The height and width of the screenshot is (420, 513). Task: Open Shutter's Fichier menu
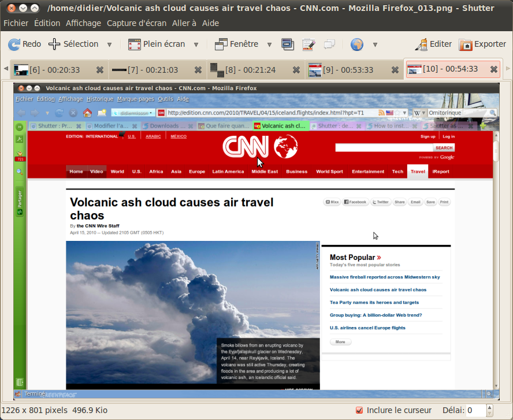pos(16,23)
